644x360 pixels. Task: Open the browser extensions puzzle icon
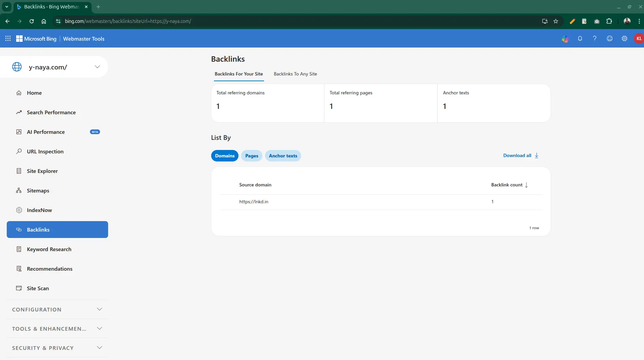tap(609, 21)
